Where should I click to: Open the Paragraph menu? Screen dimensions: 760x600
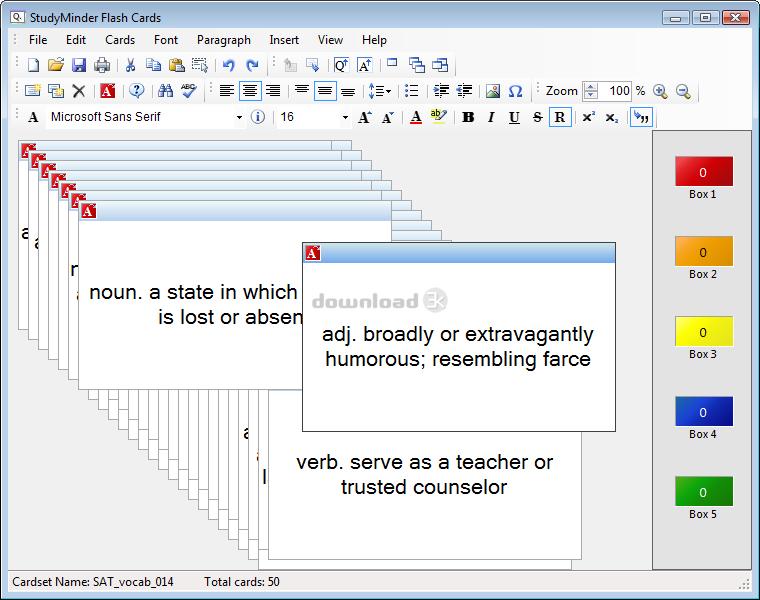click(x=224, y=40)
